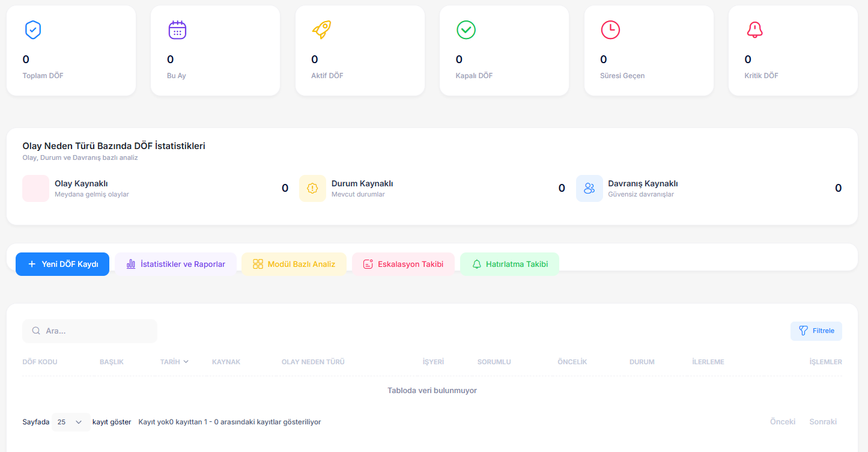868x452 pixels.
Task: Click the yellow warning icon for Durum Kaynaklı
Action: [312, 188]
